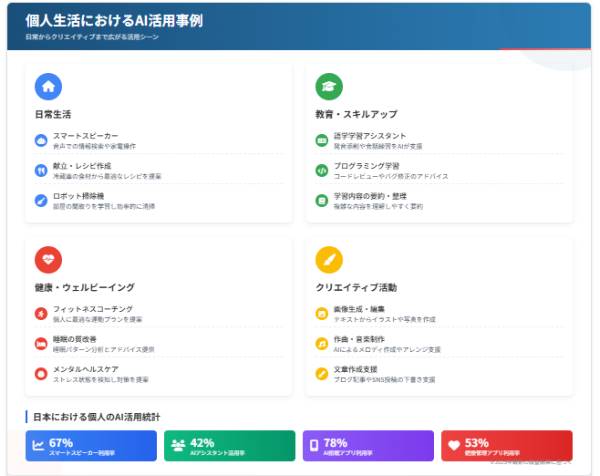Click the 画像生成・編集 icon

(x=322, y=313)
